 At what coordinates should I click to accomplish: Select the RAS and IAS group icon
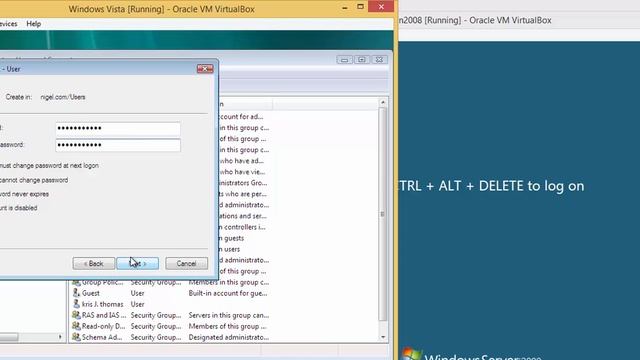pyautogui.click(x=76, y=315)
